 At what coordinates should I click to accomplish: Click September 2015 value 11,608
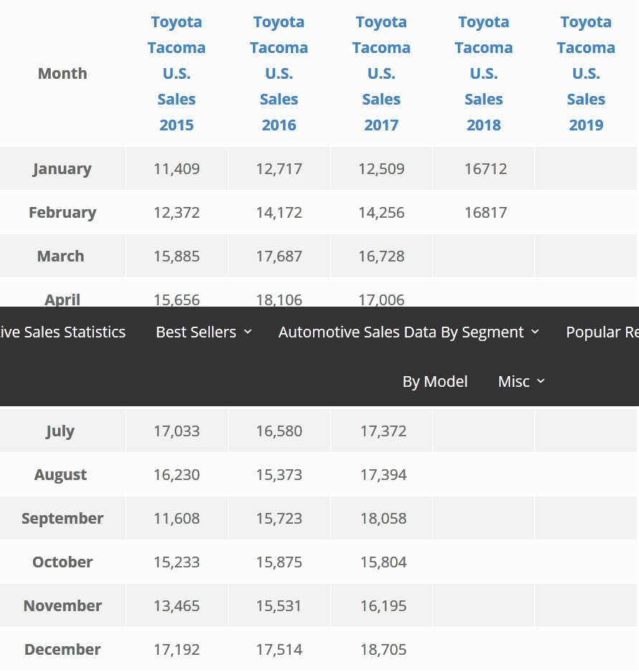coord(176,519)
